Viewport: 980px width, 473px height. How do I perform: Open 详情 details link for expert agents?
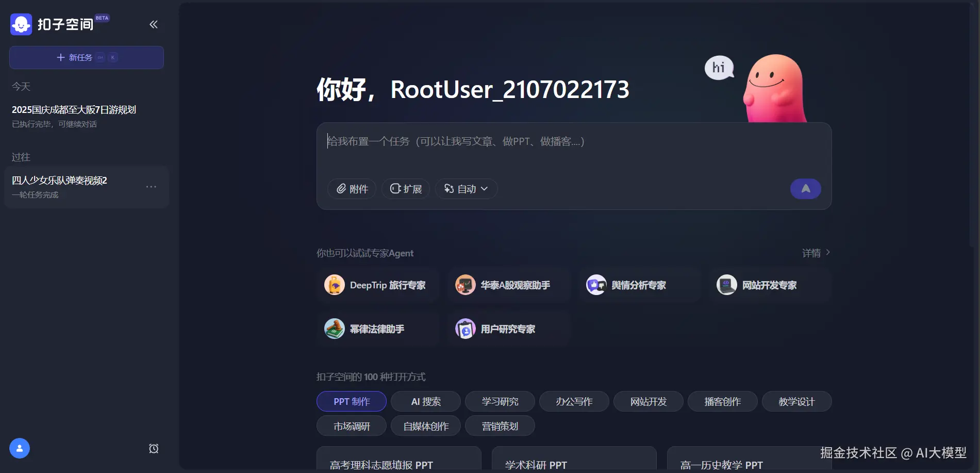coord(816,253)
